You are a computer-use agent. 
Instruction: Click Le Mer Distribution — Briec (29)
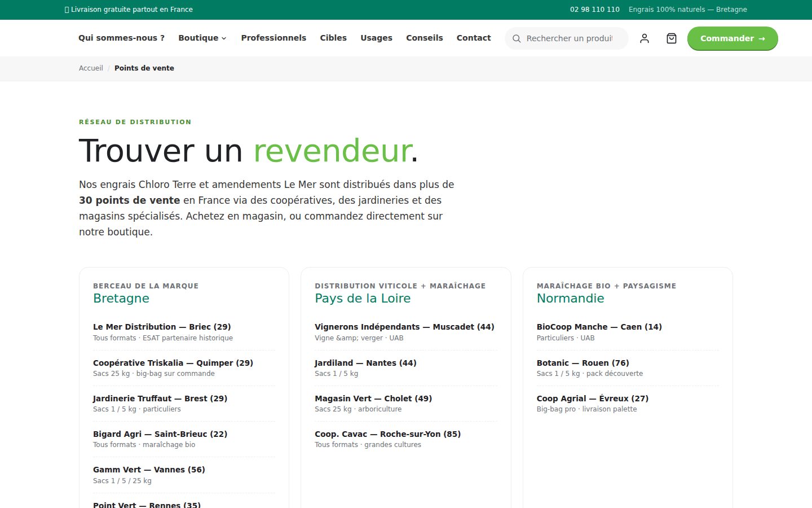tap(162, 327)
